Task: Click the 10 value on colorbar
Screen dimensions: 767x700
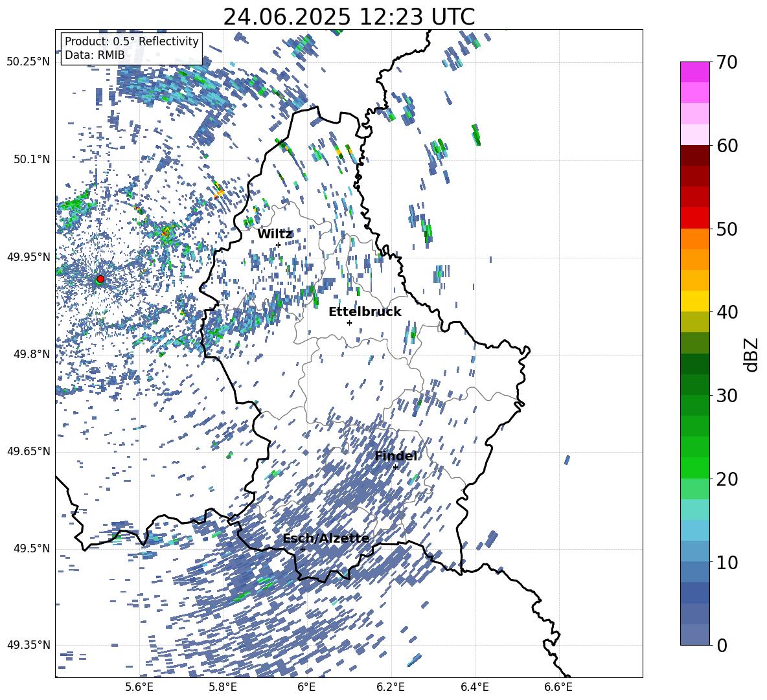Action: tap(727, 563)
